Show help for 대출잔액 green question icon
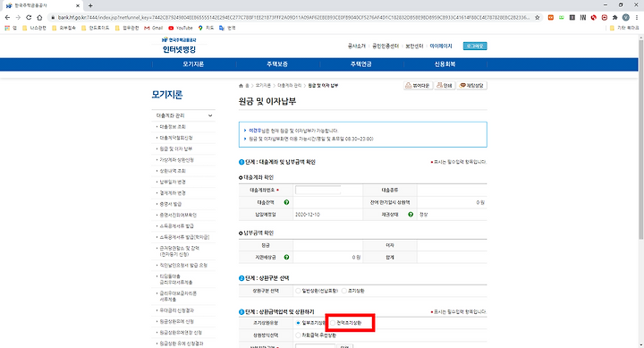This screenshot has width=644, height=348. pos(286,202)
